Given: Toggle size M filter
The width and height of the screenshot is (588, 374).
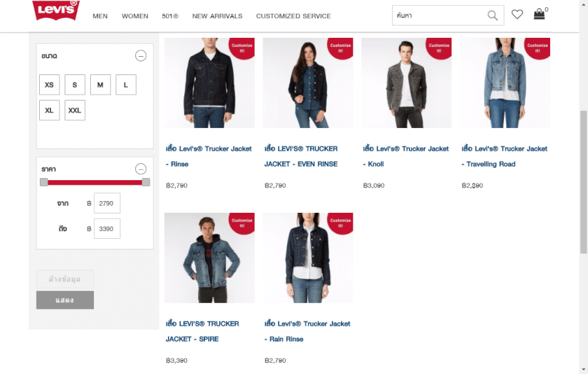Looking at the screenshot, I should click(x=100, y=85).
